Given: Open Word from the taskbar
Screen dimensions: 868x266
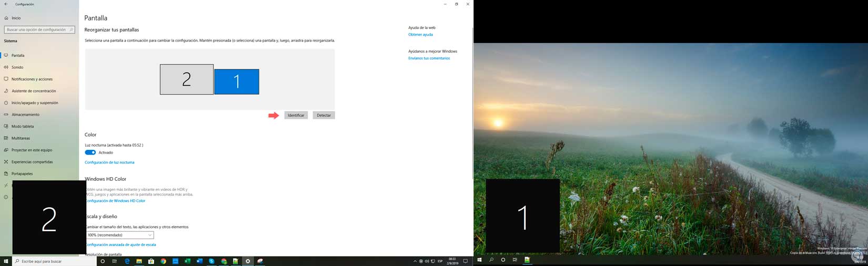Looking at the screenshot, I should tap(199, 261).
